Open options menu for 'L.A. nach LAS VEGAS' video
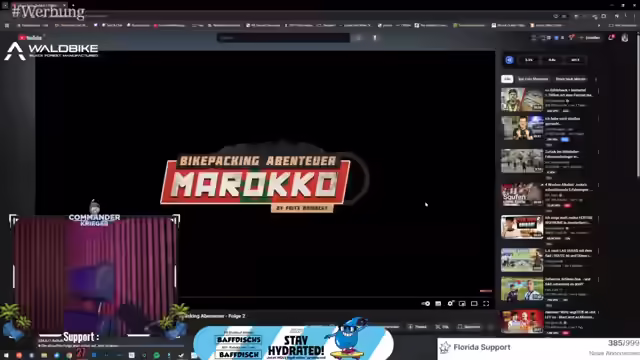Viewport: 640px width, 360px height. click(598, 252)
